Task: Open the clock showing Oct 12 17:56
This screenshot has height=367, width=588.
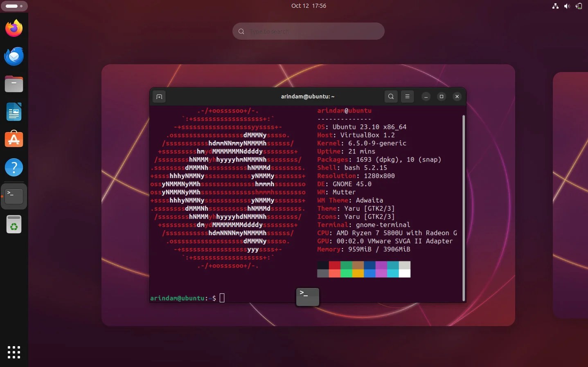Action: [309, 6]
